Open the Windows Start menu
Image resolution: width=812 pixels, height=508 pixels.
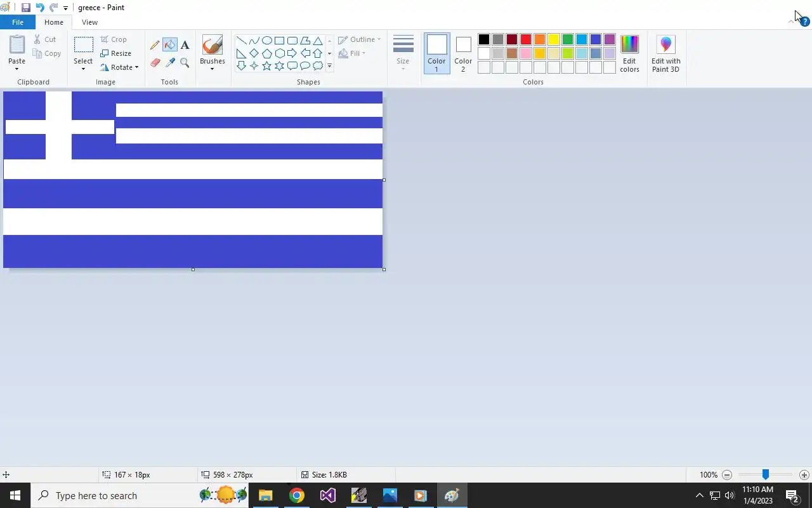tap(15, 495)
